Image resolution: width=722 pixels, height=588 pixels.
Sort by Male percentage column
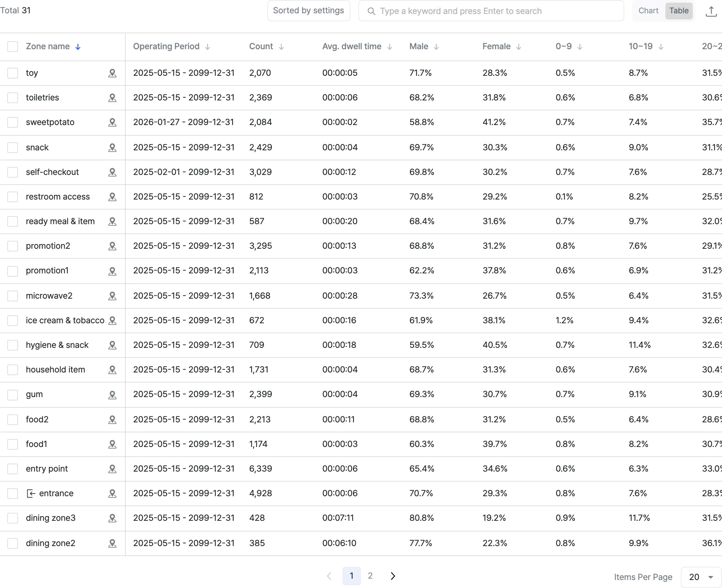(436, 47)
